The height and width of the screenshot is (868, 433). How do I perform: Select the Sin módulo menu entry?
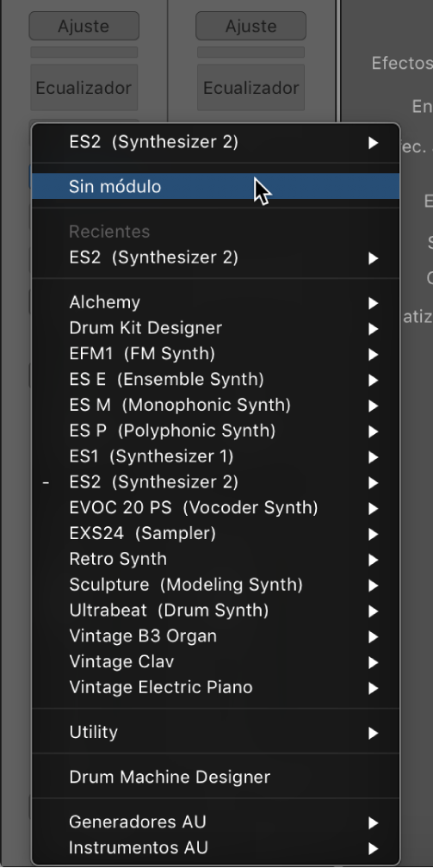pos(215,187)
